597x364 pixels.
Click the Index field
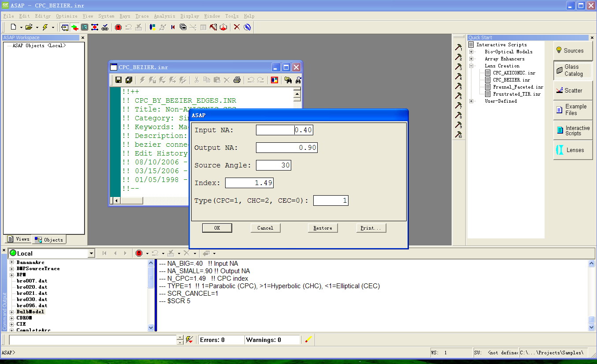249,183
